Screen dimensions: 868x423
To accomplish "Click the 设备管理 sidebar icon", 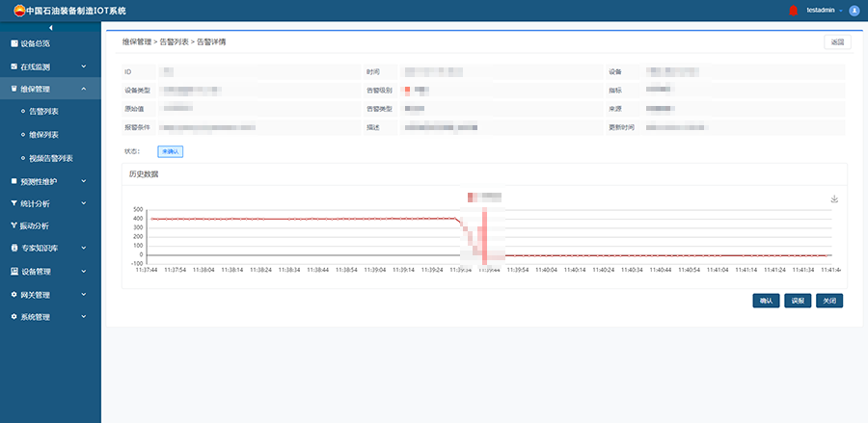I will tap(14, 272).
